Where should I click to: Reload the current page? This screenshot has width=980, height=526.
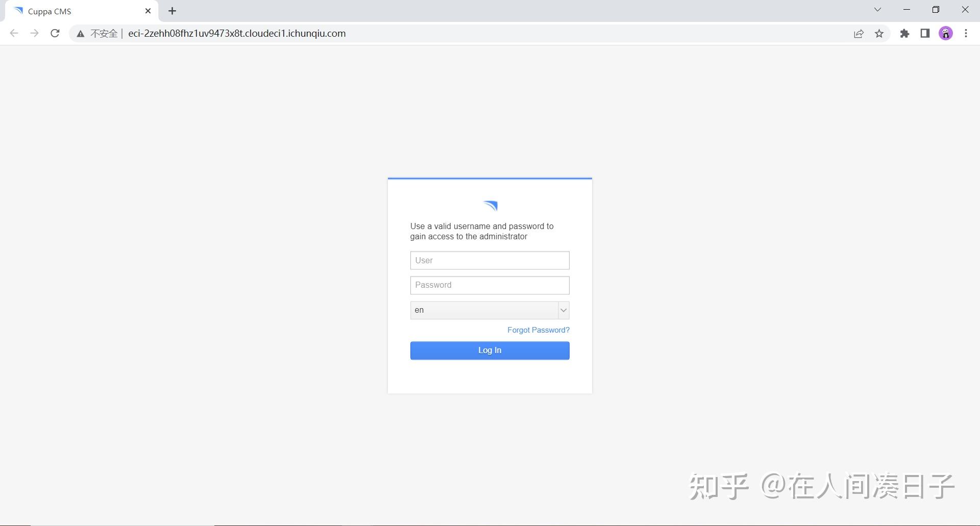click(x=55, y=33)
